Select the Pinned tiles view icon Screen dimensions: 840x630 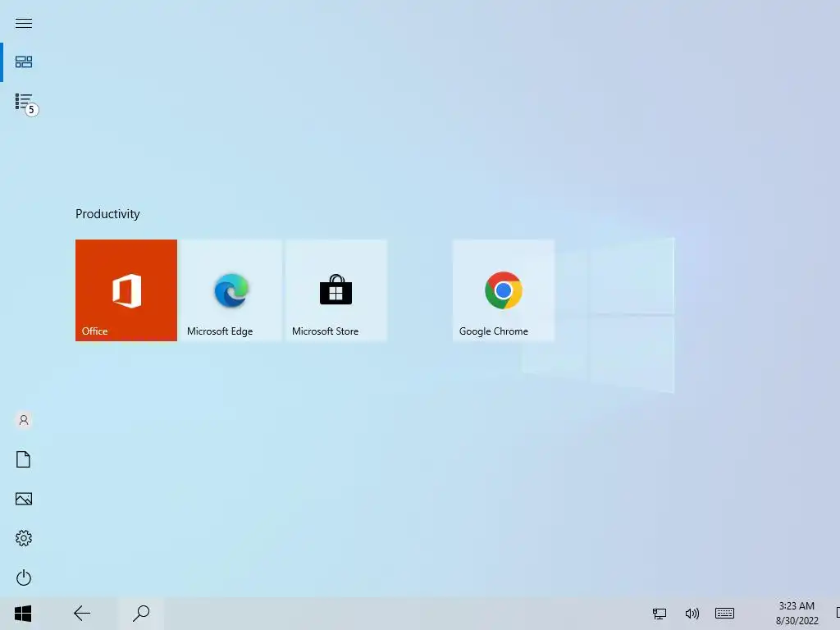tap(24, 62)
